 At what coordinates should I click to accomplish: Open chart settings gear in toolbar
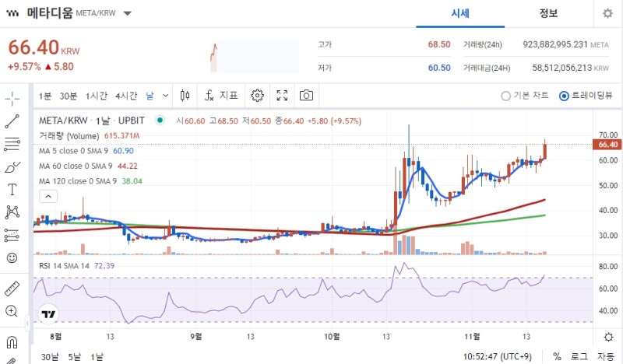(257, 96)
